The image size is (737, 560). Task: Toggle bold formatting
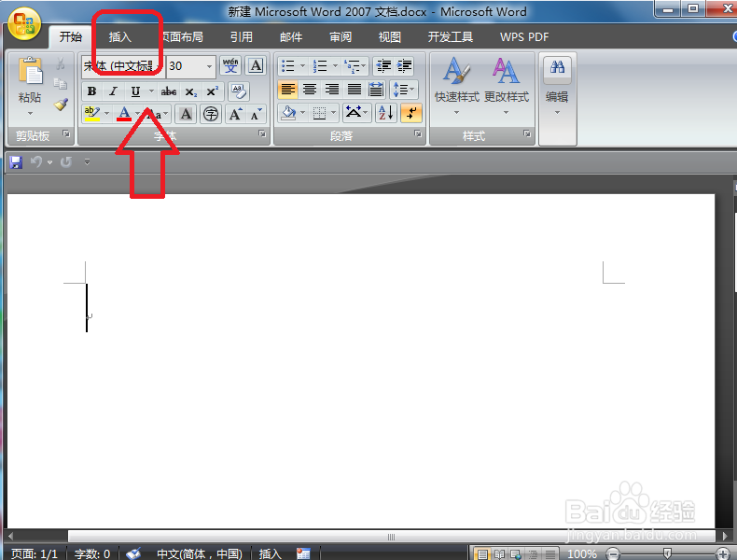92,91
